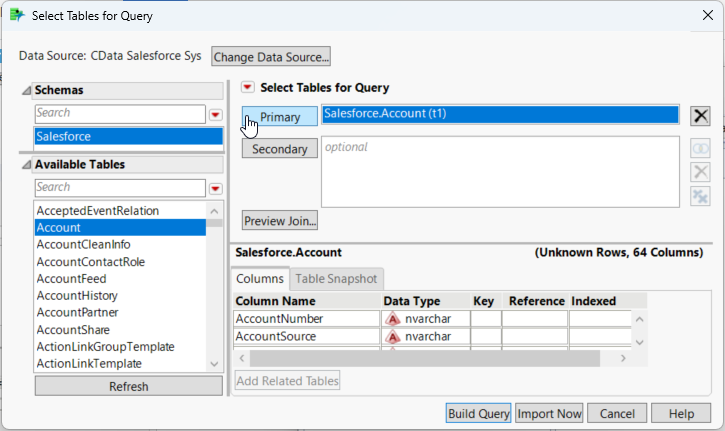Click the Schemas search field
Image resolution: width=725 pixels, height=431 pixels.
point(118,114)
